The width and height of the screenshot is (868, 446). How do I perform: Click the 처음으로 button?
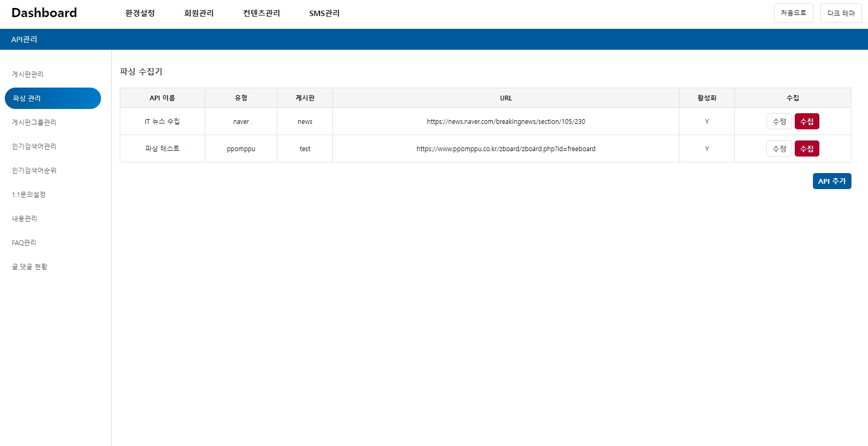point(793,13)
